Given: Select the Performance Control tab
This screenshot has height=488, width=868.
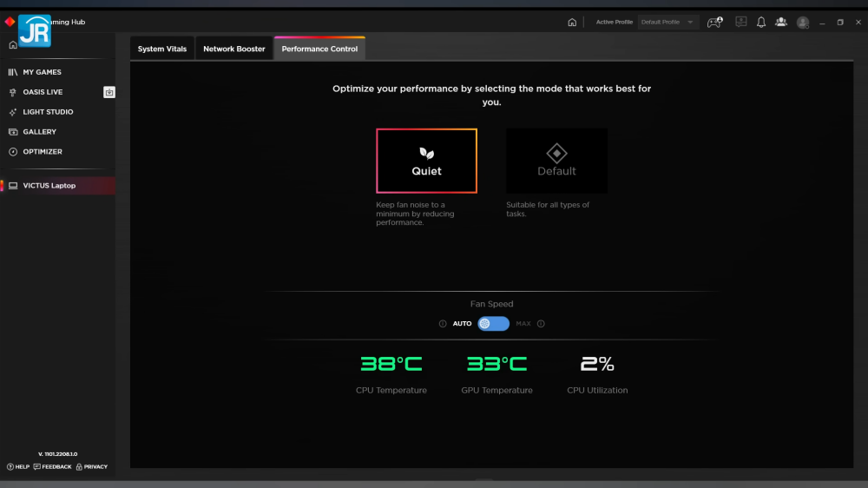Looking at the screenshot, I should (319, 49).
